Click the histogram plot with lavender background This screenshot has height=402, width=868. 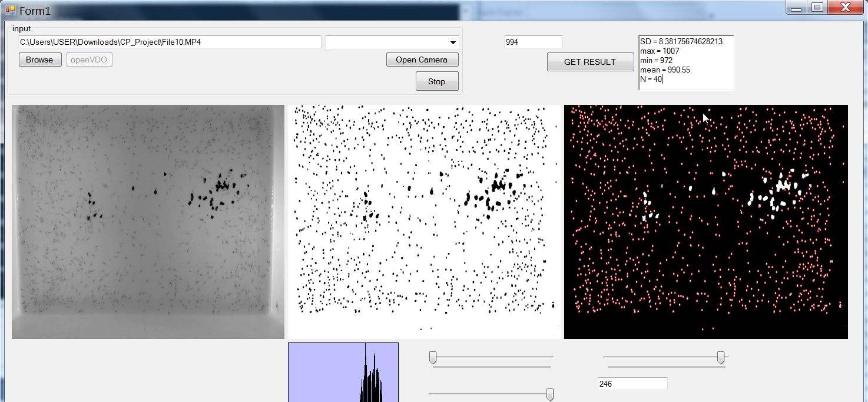click(x=343, y=372)
